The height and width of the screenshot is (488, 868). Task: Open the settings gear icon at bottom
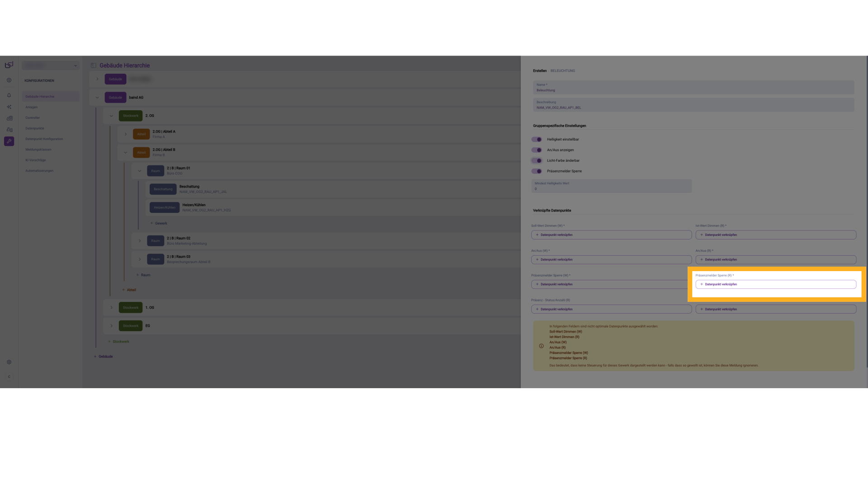(x=9, y=362)
